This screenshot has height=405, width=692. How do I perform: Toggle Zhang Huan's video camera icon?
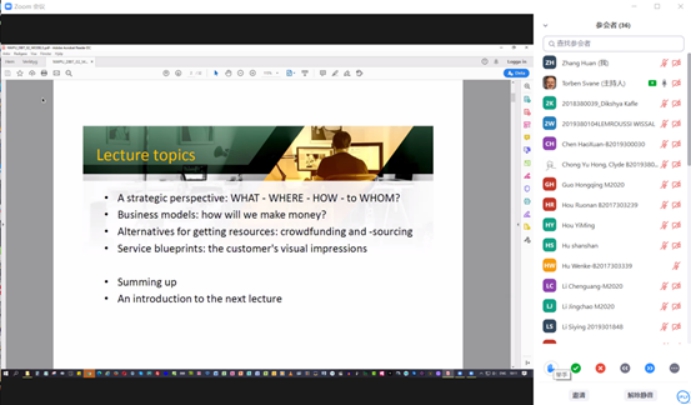677,62
